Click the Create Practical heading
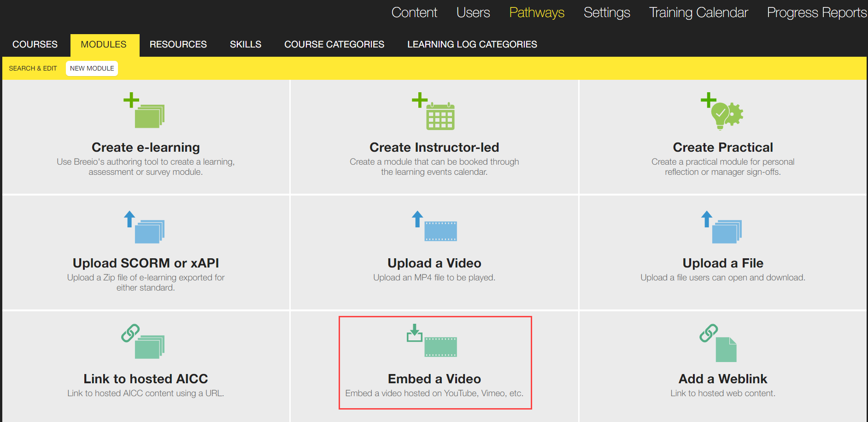This screenshot has height=422, width=868. [723, 147]
